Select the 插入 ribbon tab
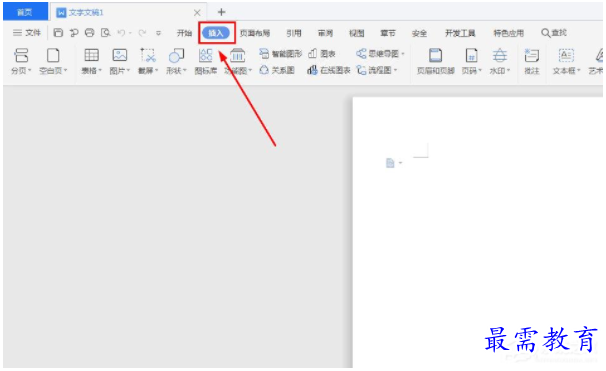The image size is (606, 371). [216, 33]
